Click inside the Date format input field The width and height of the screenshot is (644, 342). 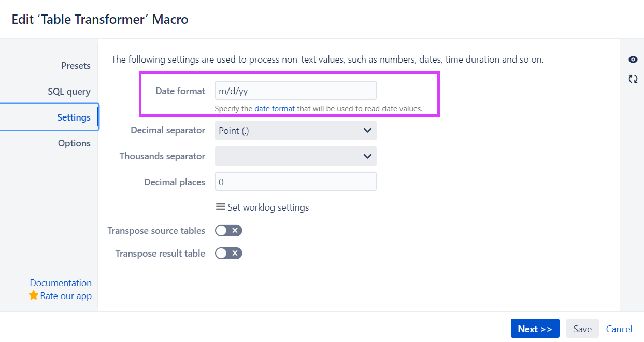pos(295,90)
